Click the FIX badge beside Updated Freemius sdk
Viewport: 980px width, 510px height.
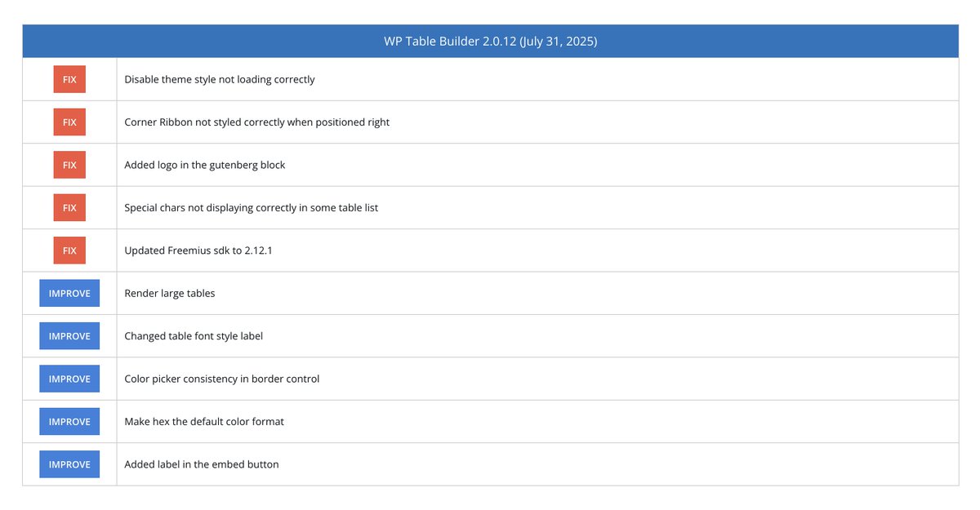coord(69,251)
